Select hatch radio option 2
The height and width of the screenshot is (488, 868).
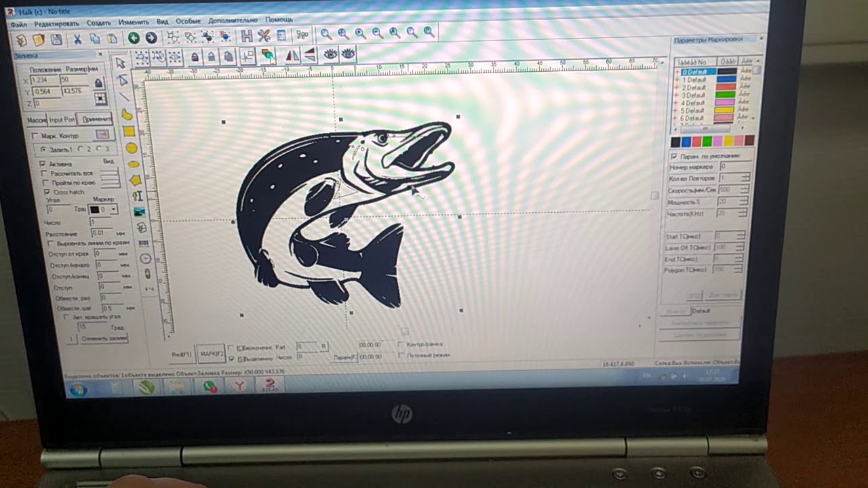tap(80, 148)
